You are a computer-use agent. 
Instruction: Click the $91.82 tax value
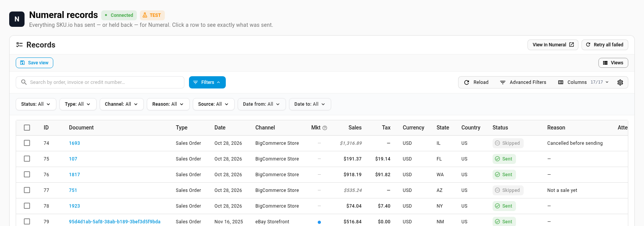383,175
